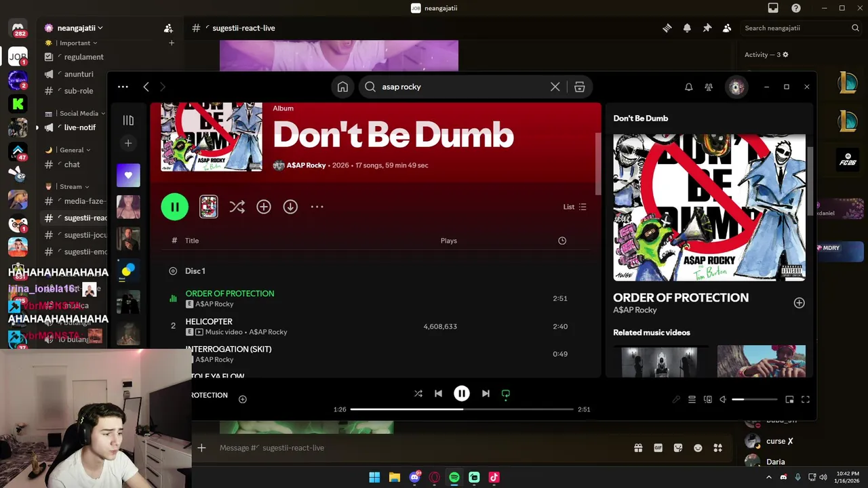868x488 pixels.
Task: Open the first related music video thumbnail
Action: (660, 361)
